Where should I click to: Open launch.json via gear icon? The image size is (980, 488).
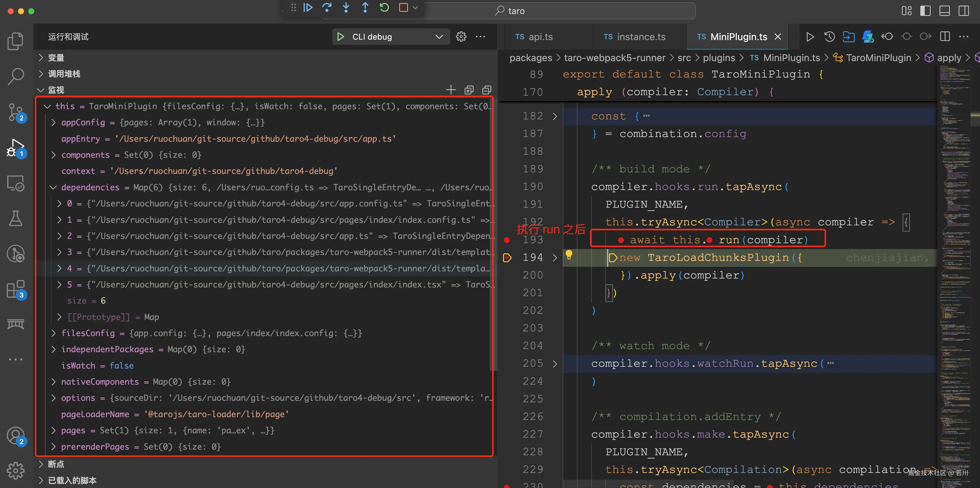461,37
